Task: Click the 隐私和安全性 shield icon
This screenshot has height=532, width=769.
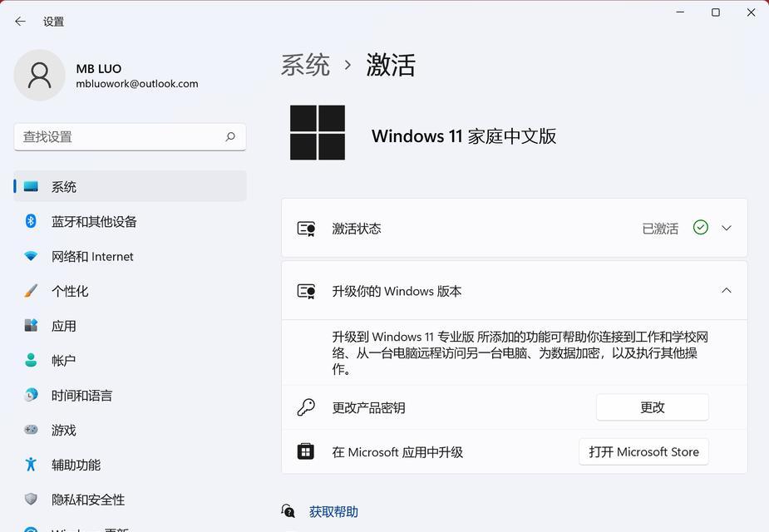Action: [31, 499]
